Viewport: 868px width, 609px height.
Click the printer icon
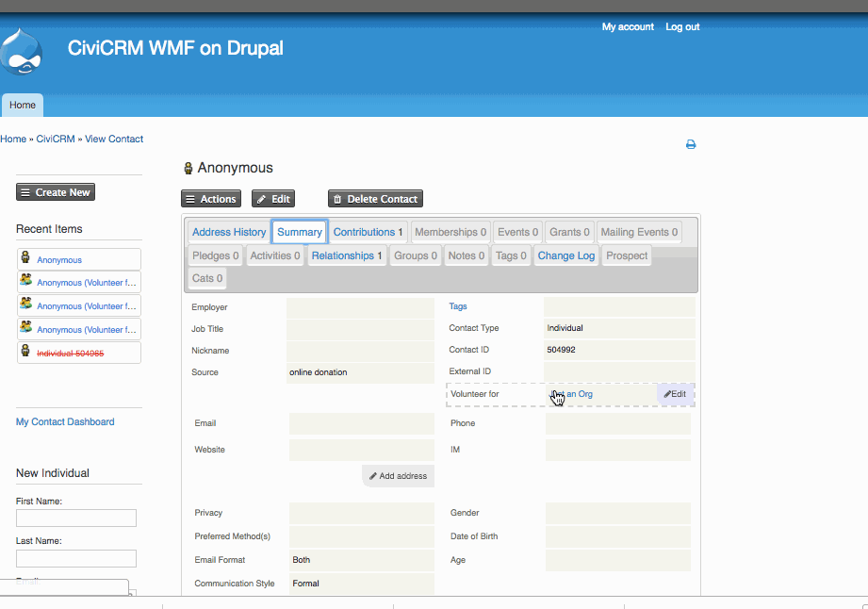click(690, 144)
